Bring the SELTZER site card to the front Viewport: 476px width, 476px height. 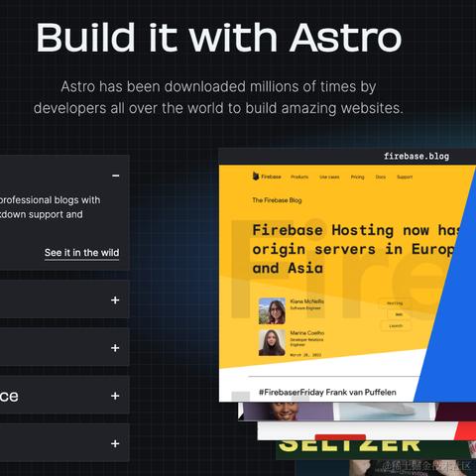pos(349,445)
